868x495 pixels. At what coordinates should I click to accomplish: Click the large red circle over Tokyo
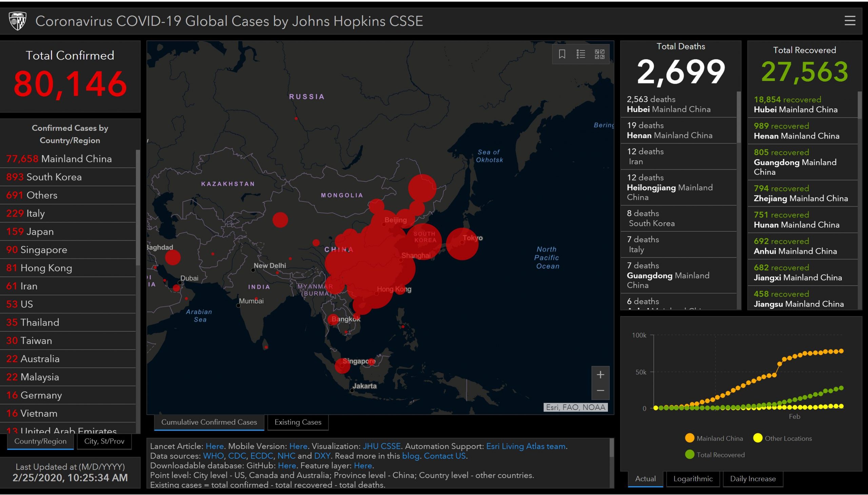pos(462,244)
